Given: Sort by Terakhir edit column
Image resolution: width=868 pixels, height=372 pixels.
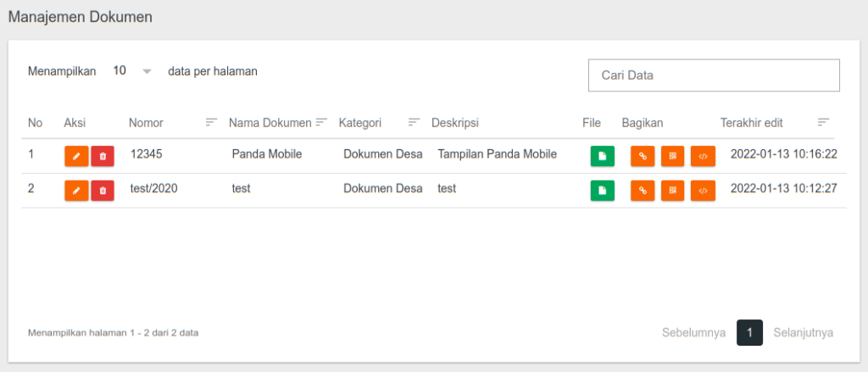Looking at the screenshot, I should pyautogui.click(x=824, y=122).
